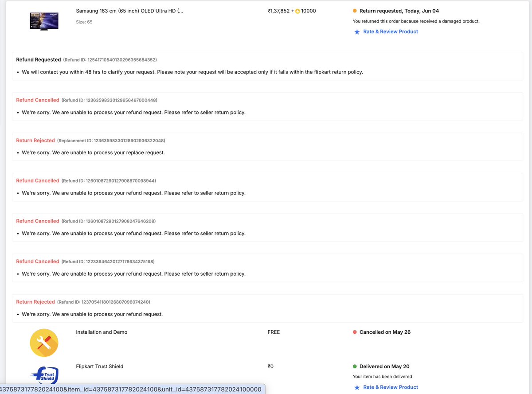The image size is (532, 394).
Task: Click 'Delivered on May 20' status text
Action: coord(384,367)
